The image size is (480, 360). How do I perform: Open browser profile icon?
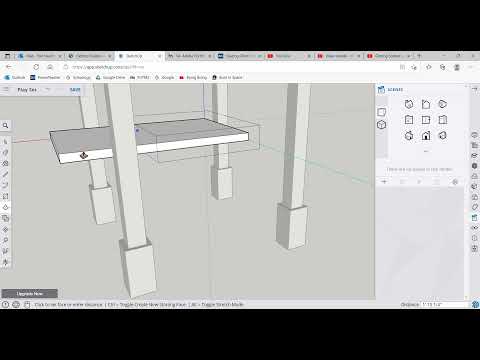457,67
